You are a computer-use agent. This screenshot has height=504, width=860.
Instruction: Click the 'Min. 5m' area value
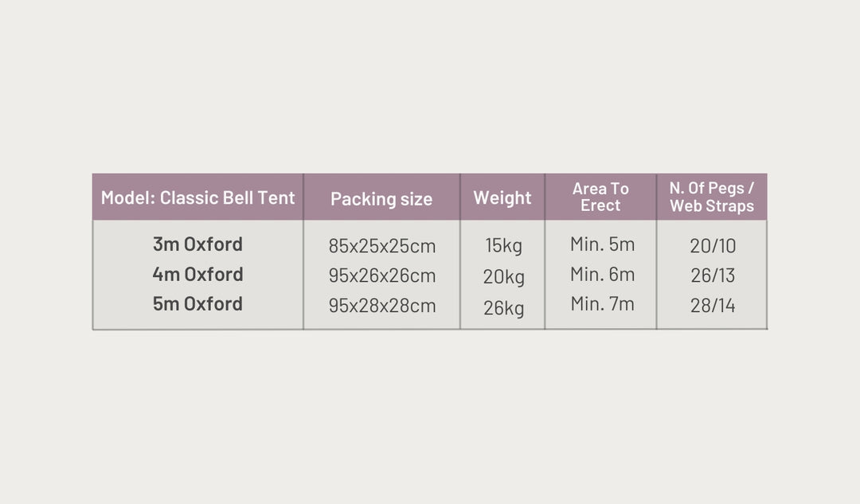602,244
